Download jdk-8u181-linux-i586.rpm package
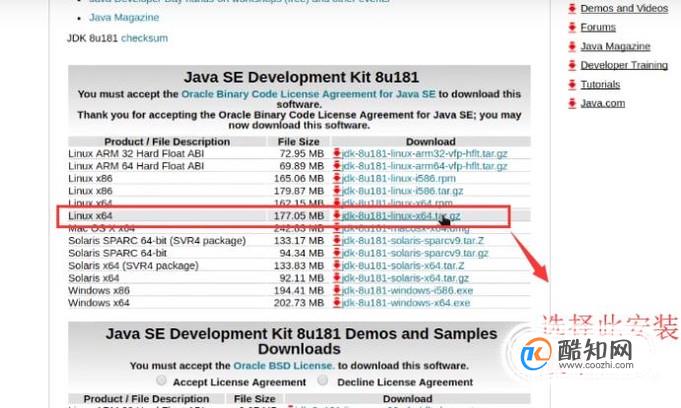 (x=399, y=178)
